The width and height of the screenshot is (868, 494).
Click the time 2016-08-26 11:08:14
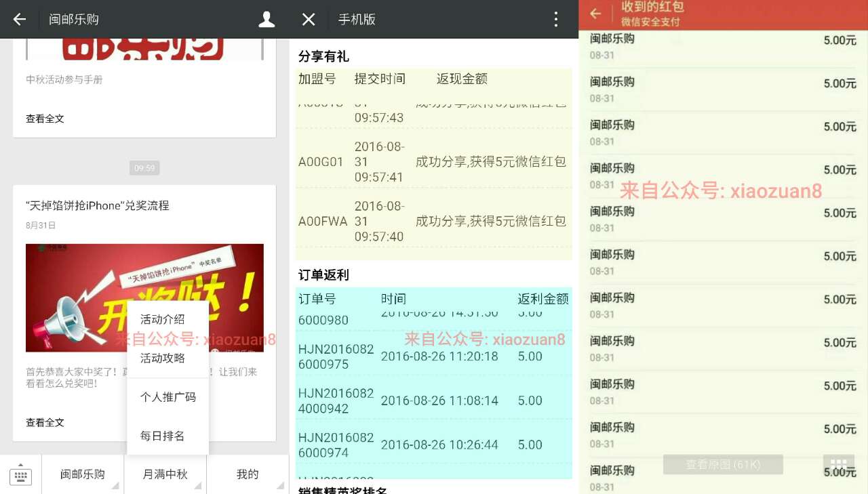[439, 401]
